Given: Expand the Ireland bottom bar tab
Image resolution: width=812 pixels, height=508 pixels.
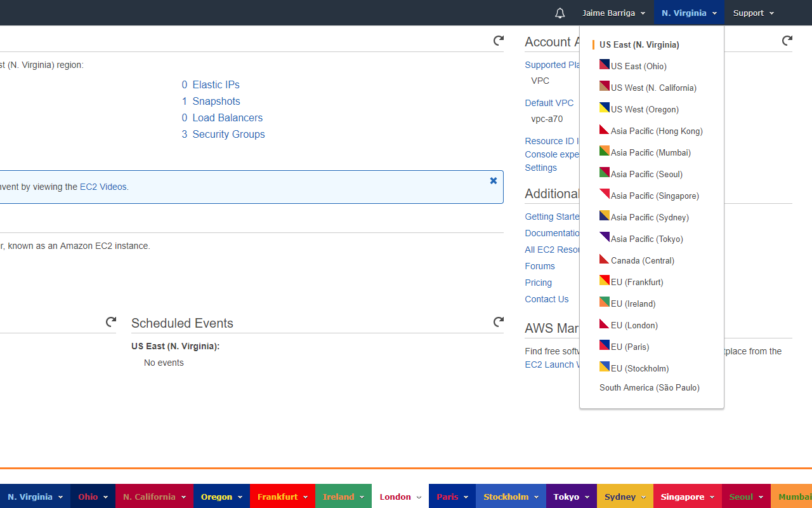Looking at the screenshot, I should (x=343, y=497).
